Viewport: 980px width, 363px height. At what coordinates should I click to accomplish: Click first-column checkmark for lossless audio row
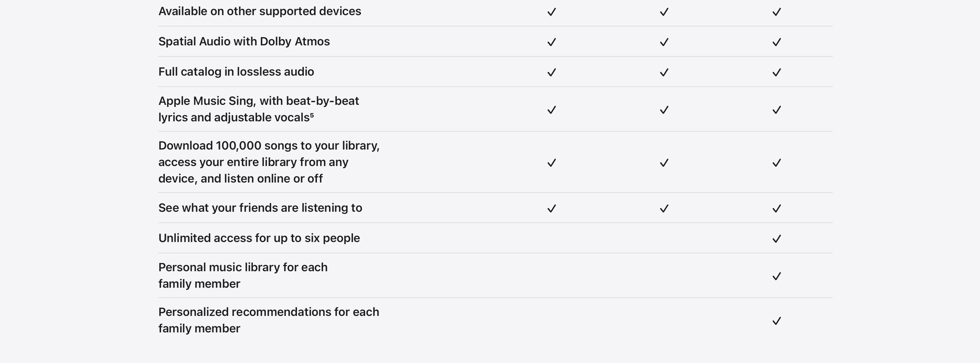(x=552, y=72)
